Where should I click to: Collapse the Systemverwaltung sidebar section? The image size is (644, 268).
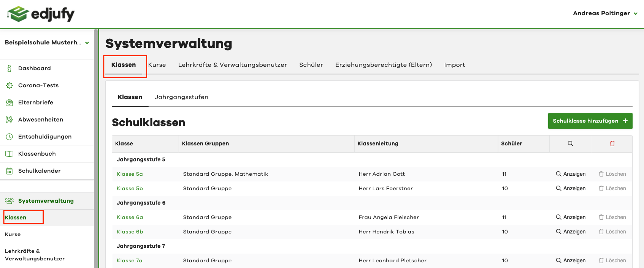coord(46,201)
